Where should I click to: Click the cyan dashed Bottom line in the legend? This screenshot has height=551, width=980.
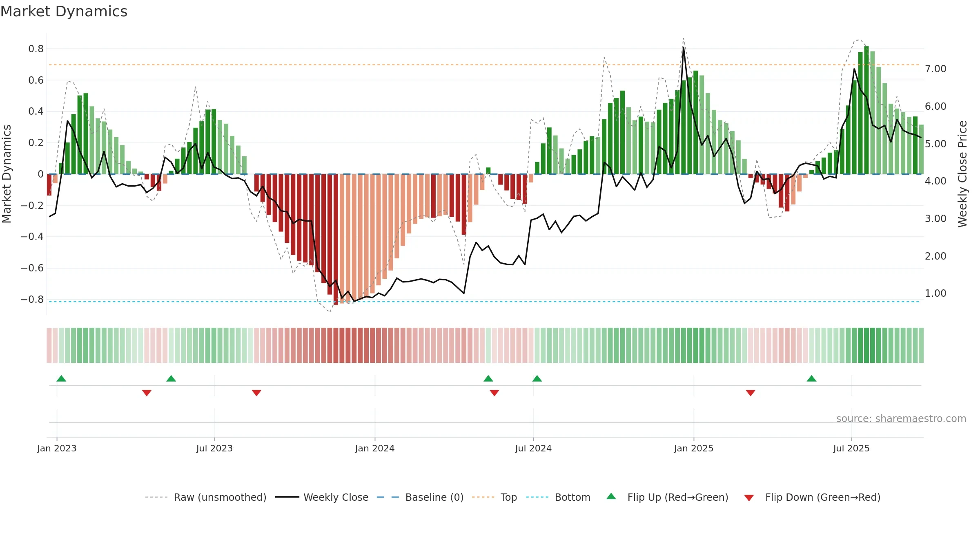point(537,497)
